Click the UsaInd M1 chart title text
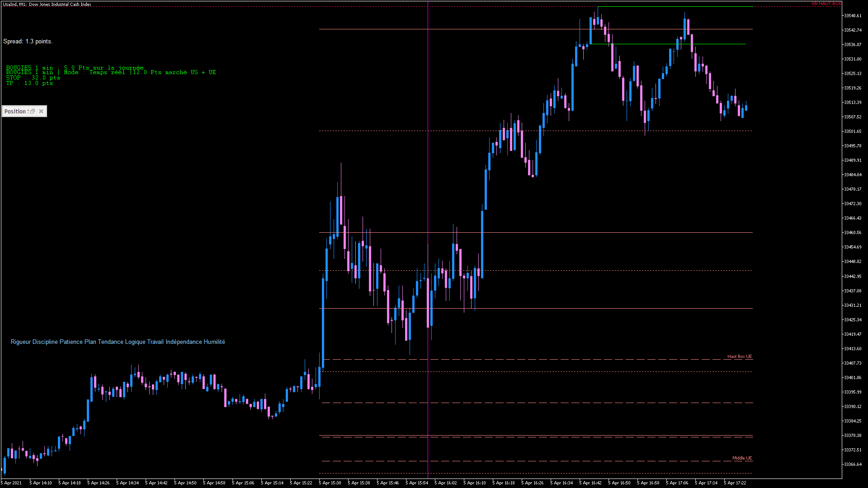 47,5
